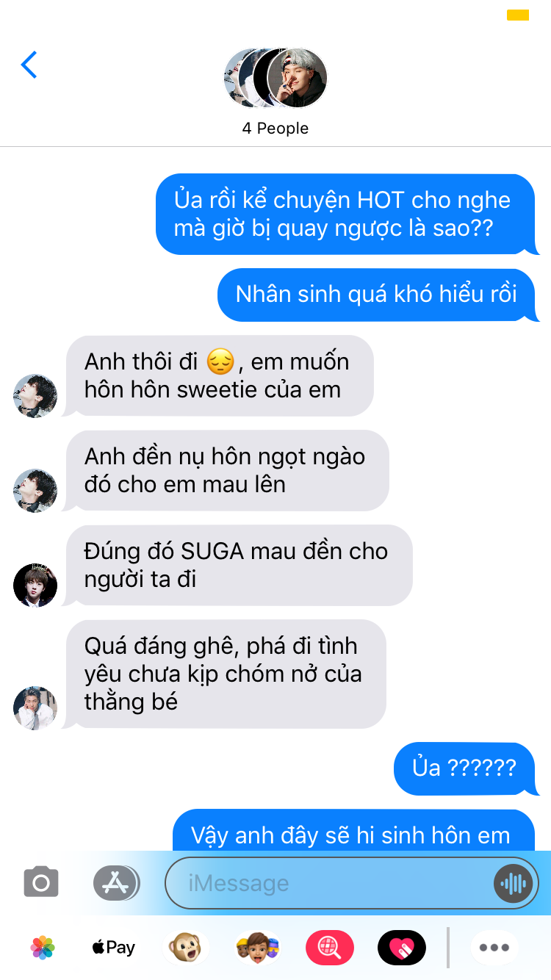Screen dimensions: 551x980
Task: Show more apps with the ellipsis button
Action: click(x=494, y=948)
